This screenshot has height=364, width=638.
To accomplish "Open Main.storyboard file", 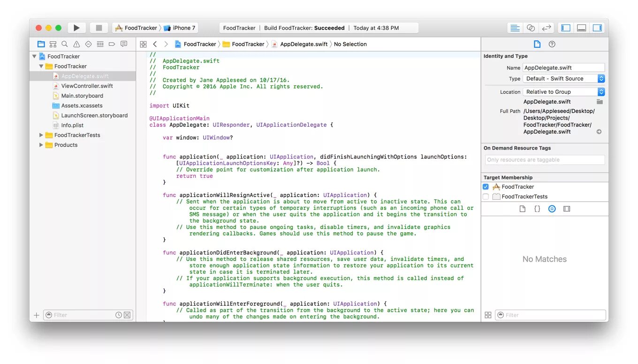I will [83, 96].
